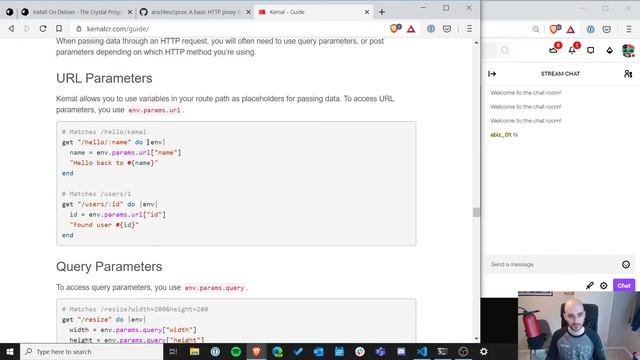The image size is (640, 360).
Task: Show the chat users list
Action: [x=628, y=74]
